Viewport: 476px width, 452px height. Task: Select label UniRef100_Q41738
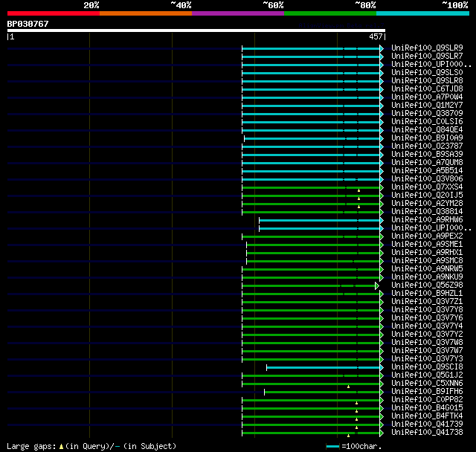tap(427, 433)
